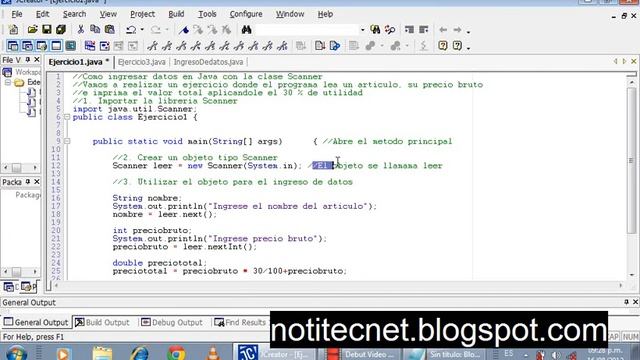
Task: Close the File View panel
Action: [36, 60]
